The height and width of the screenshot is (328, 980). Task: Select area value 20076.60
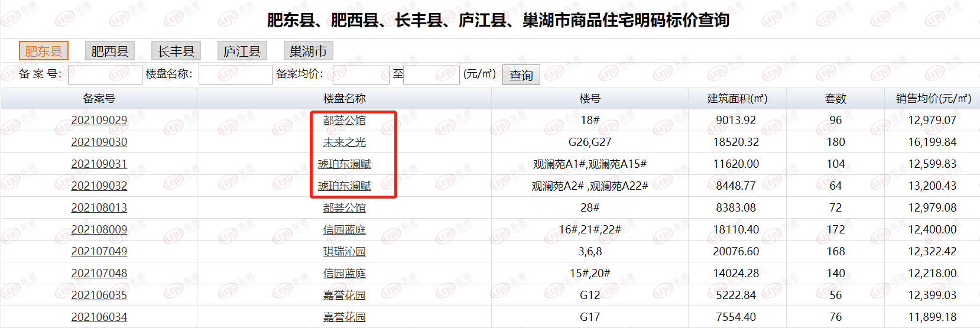(736, 251)
